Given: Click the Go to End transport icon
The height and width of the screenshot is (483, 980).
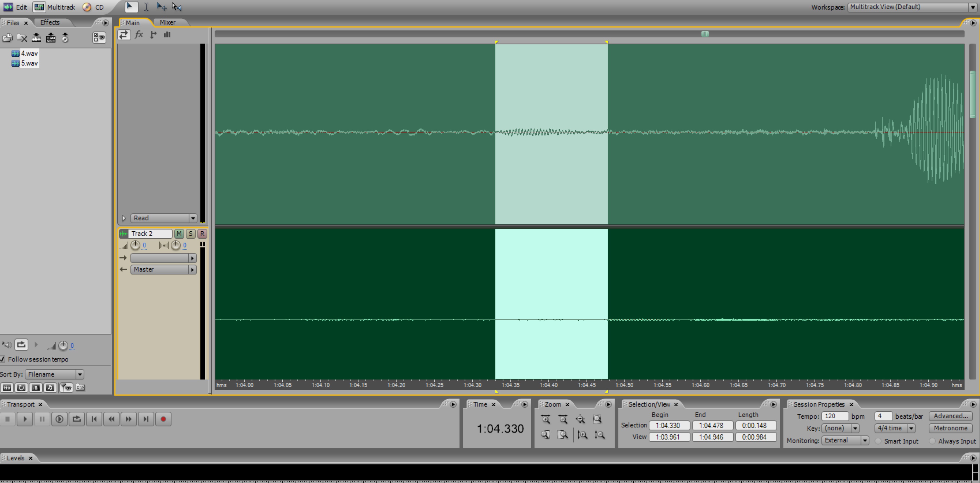Looking at the screenshot, I should pos(146,419).
